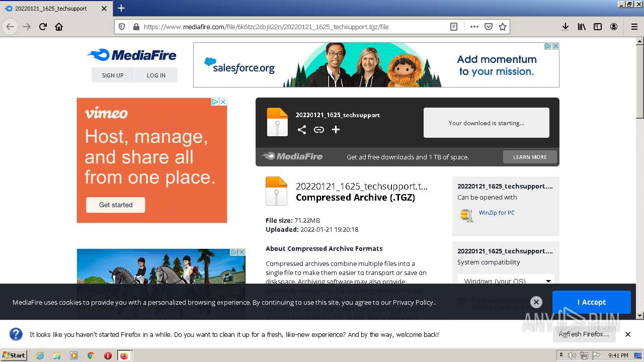Click the About Compressed Archive Formats heading

coord(324,248)
